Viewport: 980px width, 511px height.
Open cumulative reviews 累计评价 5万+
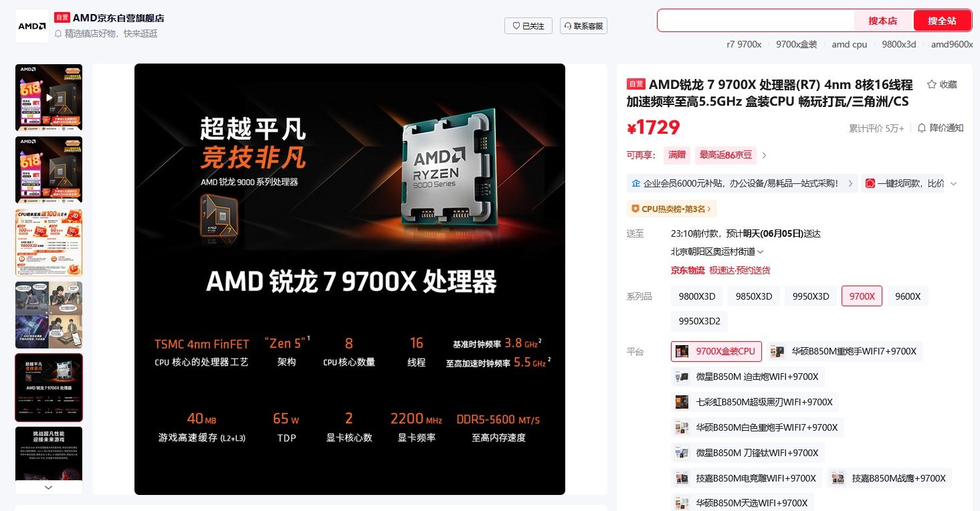[876, 128]
